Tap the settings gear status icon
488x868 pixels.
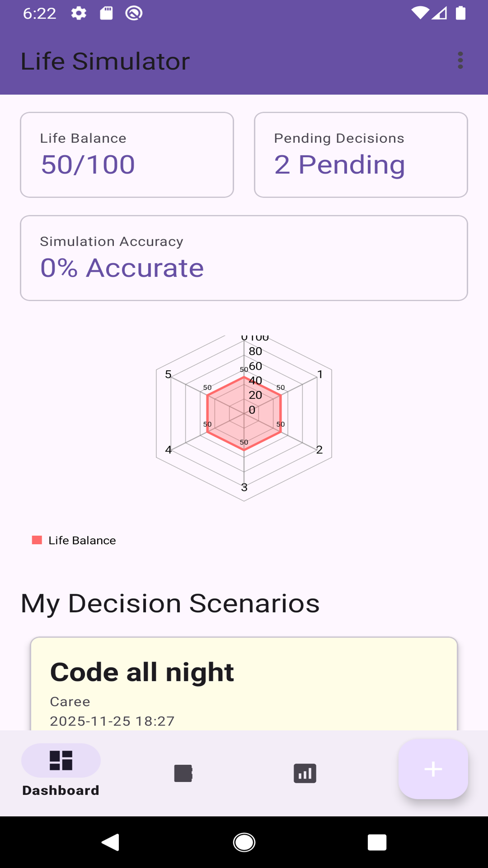79,13
